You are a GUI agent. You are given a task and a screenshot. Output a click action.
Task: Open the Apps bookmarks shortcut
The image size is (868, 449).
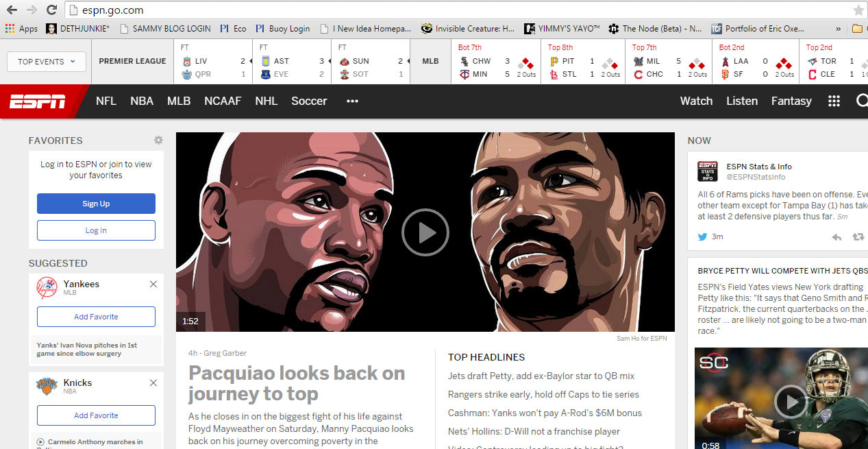pos(21,29)
